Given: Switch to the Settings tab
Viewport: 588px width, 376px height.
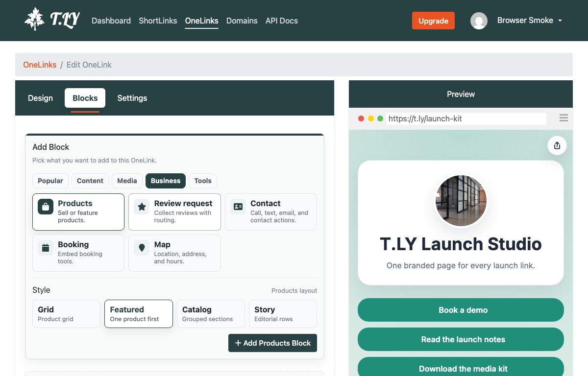Looking at the screenshot, I should (x=132, y=98).
